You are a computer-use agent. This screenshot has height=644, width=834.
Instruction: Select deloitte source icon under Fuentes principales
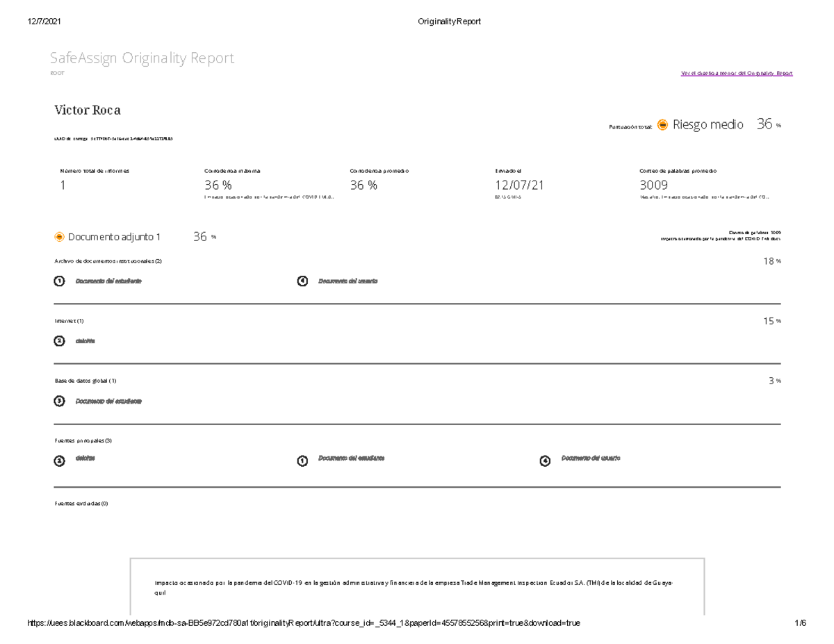tap(59, 459)
